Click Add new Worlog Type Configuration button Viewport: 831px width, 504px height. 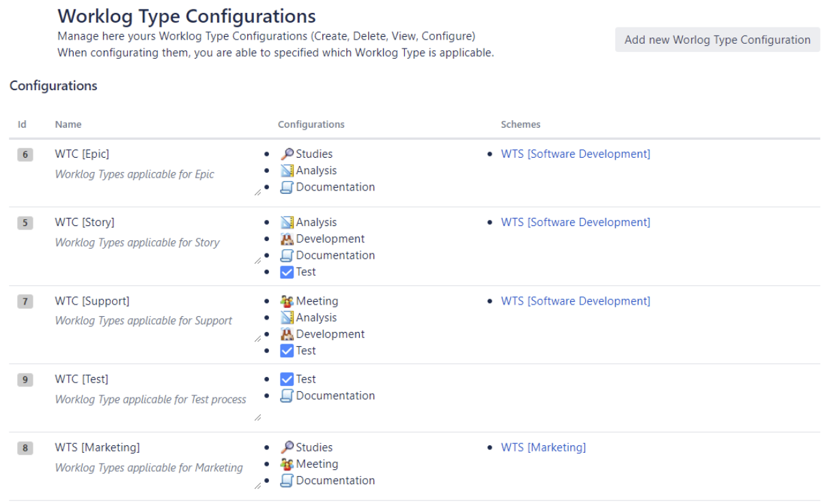coord(717,40)
